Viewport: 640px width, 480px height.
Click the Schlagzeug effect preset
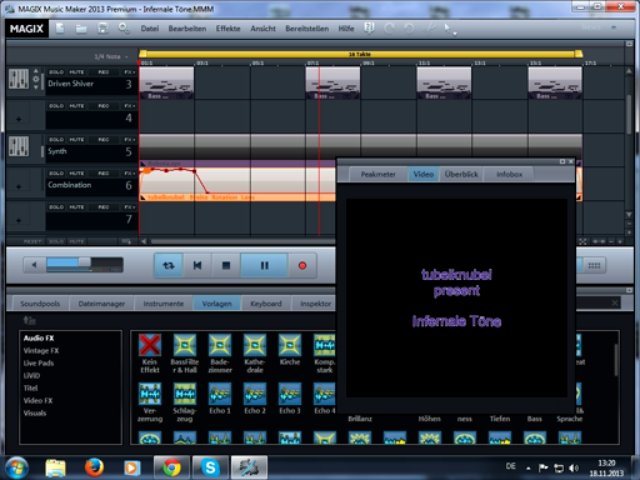[185, 393]
